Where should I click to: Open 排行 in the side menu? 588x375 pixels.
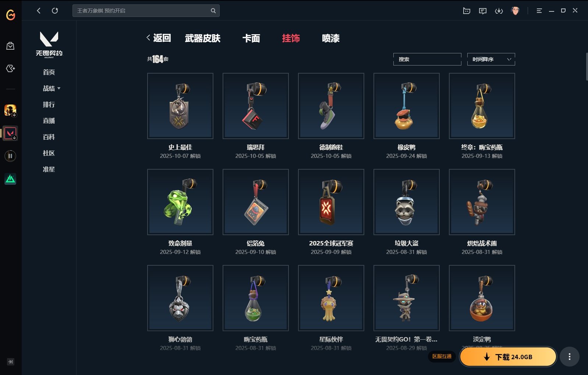point(49,105)
